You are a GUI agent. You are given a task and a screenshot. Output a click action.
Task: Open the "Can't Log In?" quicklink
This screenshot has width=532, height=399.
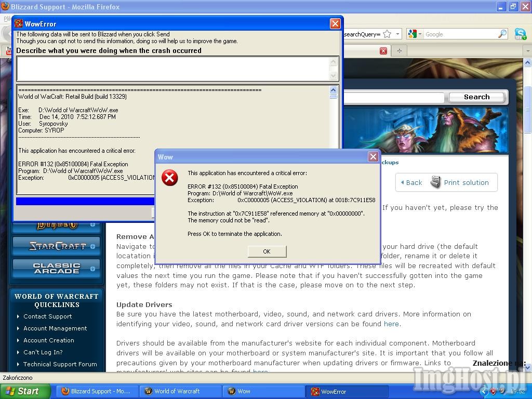(x=43, y=352)
